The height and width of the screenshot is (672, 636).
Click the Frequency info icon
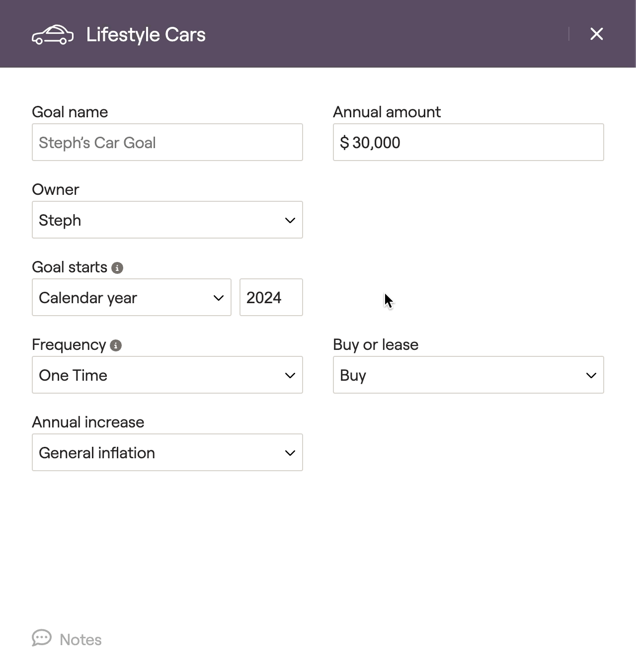coord(116,345)
